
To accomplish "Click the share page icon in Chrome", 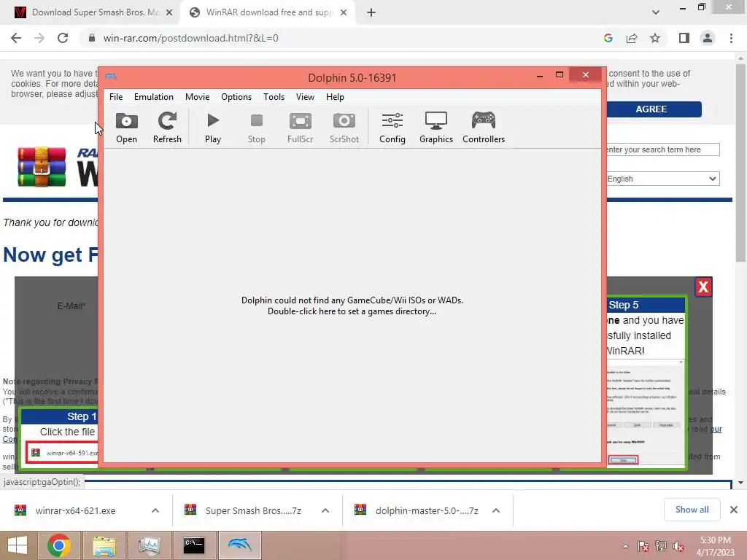I will [x=632, y=38].
